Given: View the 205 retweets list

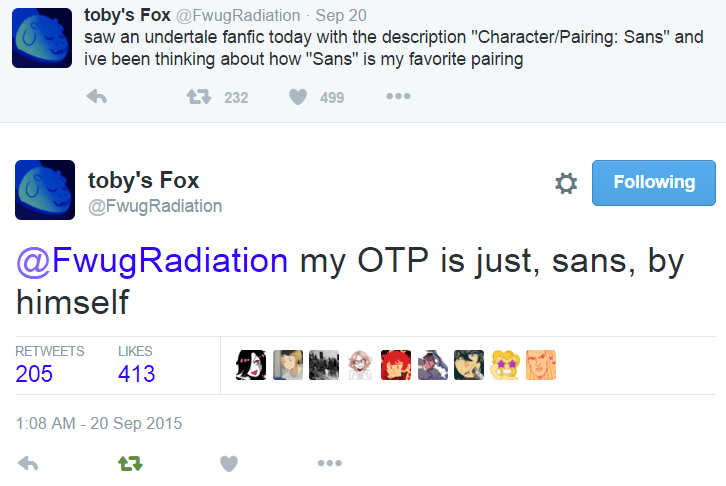Looking at the screenshot, I should tap(35, 374).
